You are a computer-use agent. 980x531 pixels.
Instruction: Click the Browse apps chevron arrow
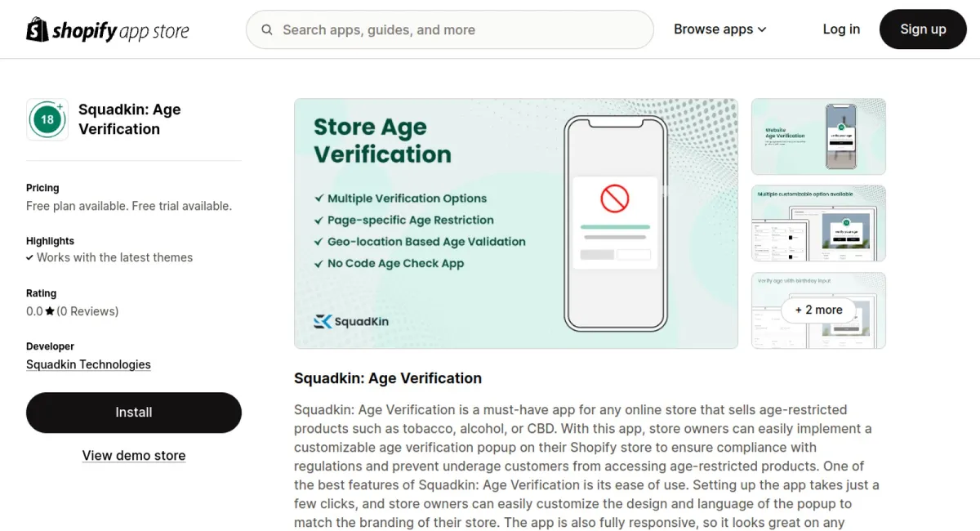[x=762, y=29]
